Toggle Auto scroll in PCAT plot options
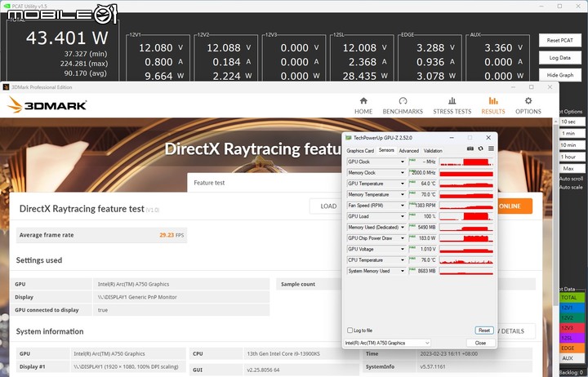Screen dimensions: 588x377 571,179
